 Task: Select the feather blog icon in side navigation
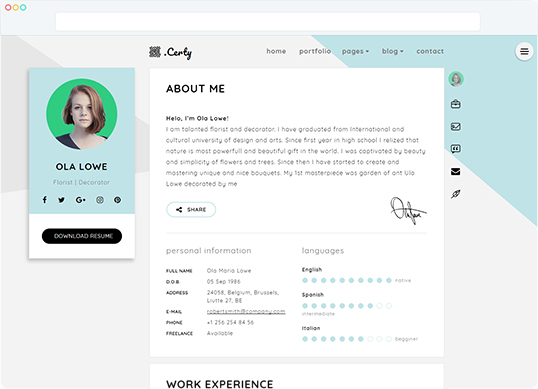[456, 194]
